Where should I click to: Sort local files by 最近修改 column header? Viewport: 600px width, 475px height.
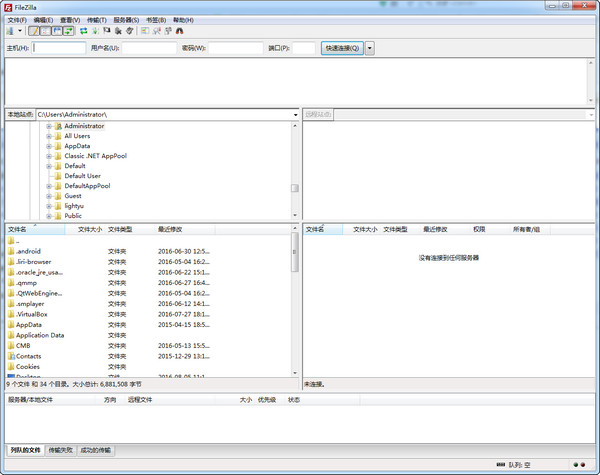170,229
